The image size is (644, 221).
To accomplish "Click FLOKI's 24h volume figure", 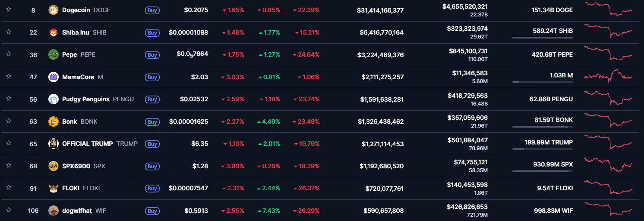I will click(467, 185).
